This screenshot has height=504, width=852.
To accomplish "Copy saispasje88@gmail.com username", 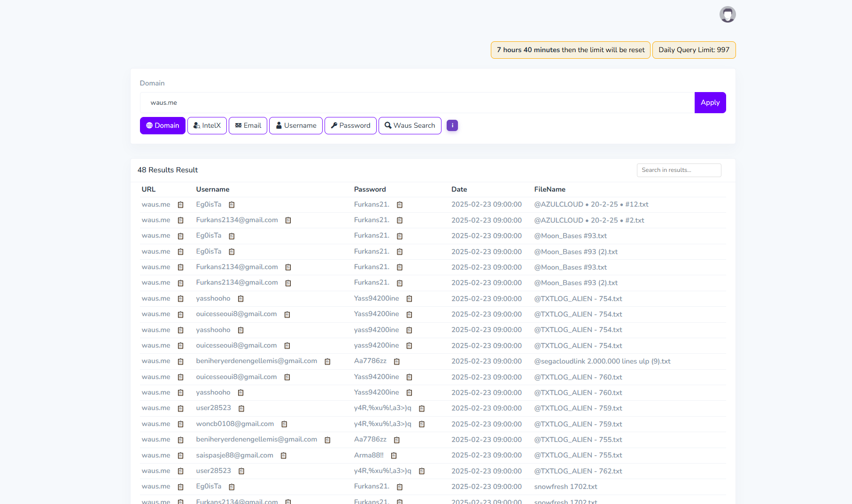I will click(284, 456).
